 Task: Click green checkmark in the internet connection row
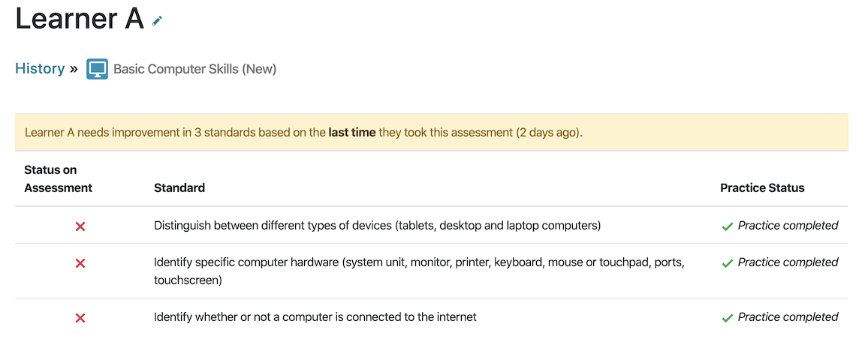tap(727, 318)
